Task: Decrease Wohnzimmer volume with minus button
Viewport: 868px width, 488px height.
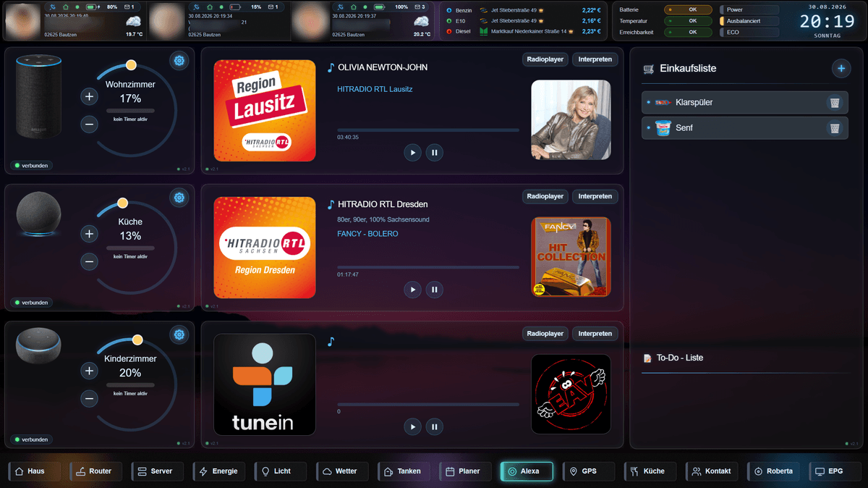Action: tap(89, 124)
